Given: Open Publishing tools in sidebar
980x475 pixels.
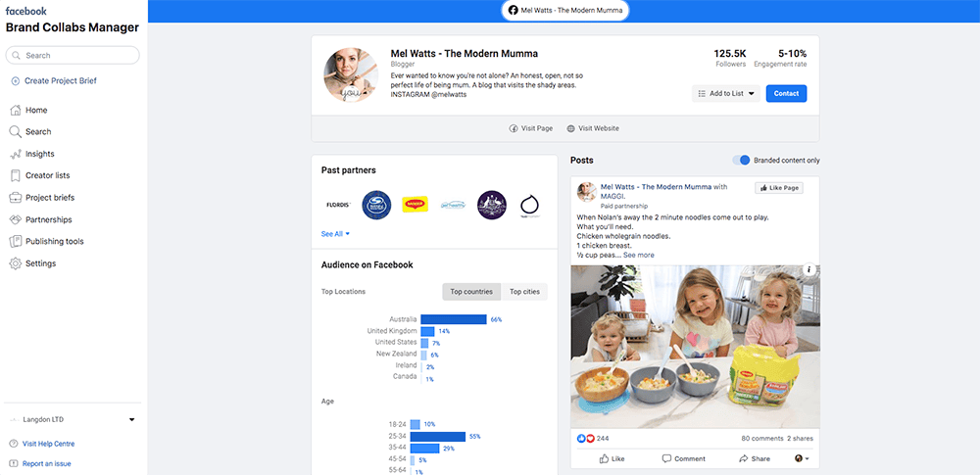Looking at the screenshot, I should [54, 241].
